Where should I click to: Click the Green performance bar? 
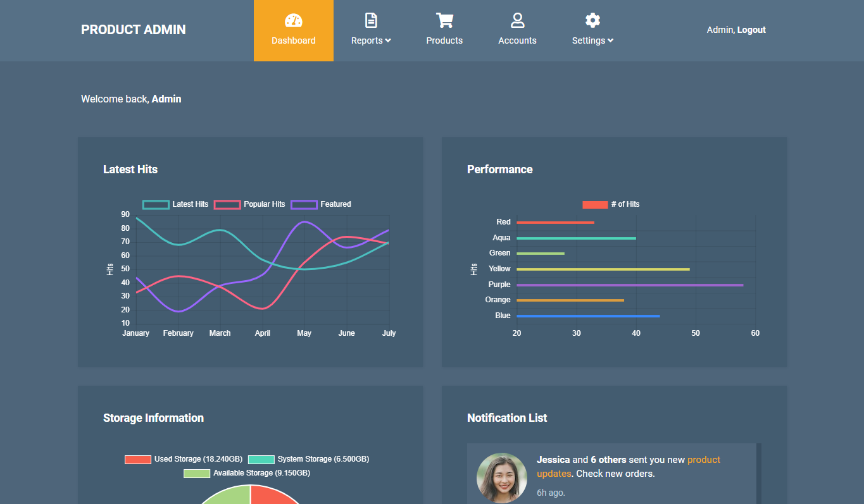(541, 254)
